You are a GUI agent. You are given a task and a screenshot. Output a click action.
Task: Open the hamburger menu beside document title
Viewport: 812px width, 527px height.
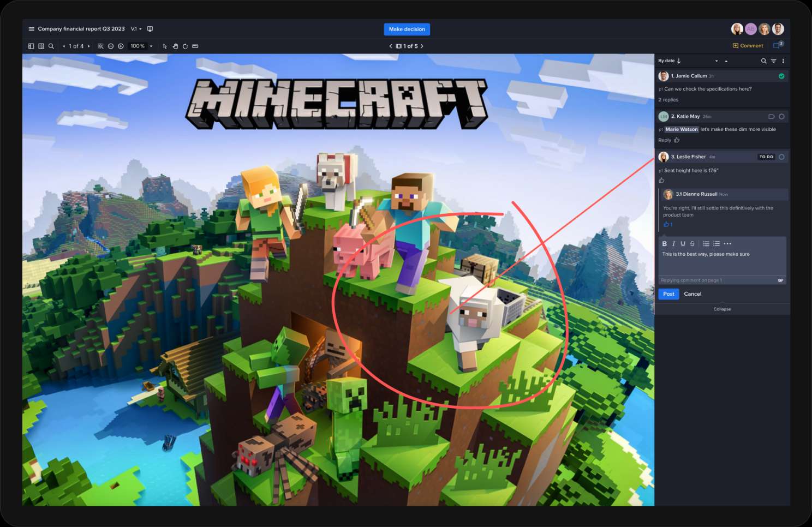pyautogui.click(x=31, y=29)
